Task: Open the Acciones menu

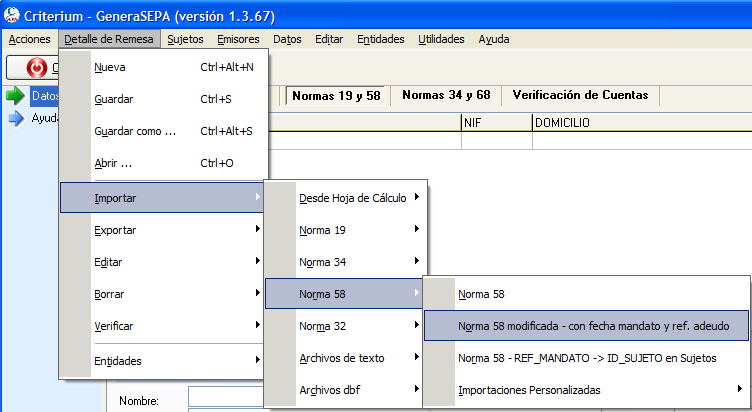Action: coord(29,39)
